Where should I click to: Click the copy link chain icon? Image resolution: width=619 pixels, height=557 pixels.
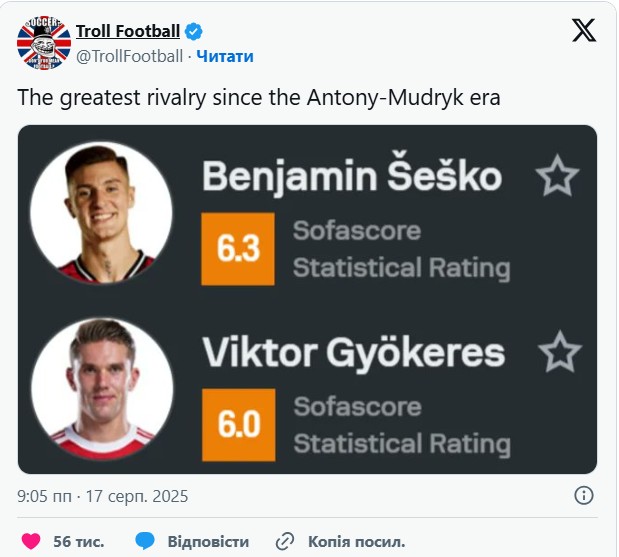click(x=285, y=541)
